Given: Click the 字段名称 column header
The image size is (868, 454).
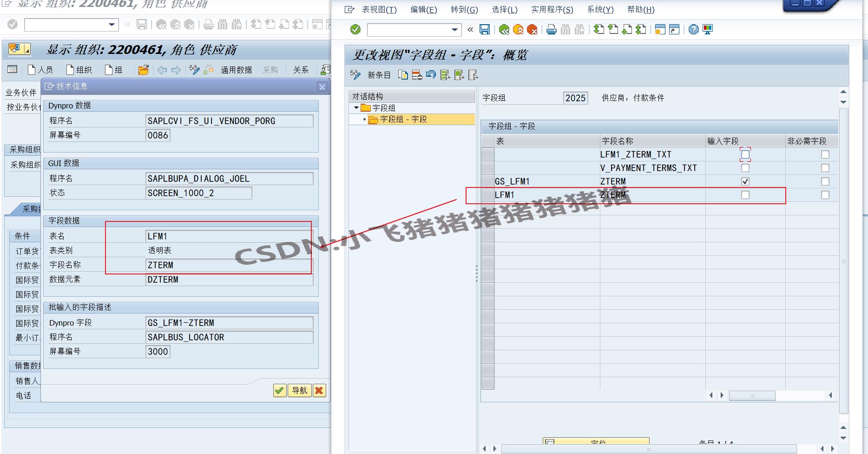Looking at the screenshot, I should coord(652,141).
